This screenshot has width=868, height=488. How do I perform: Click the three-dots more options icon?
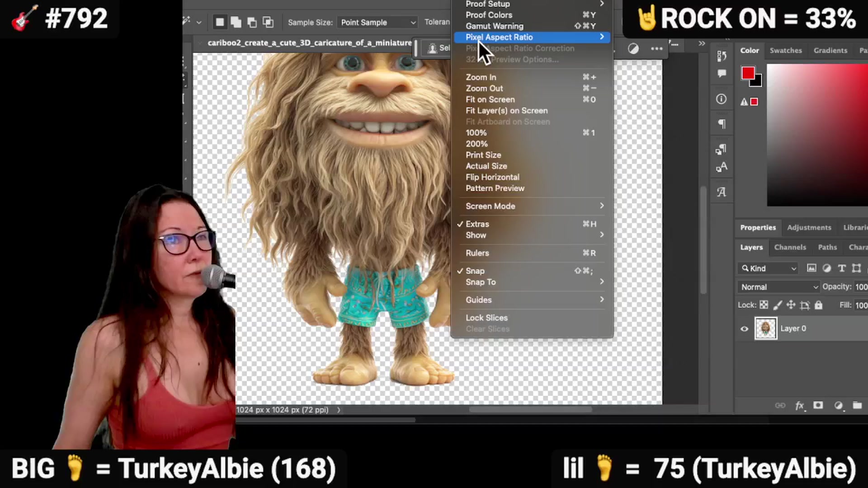657,48
